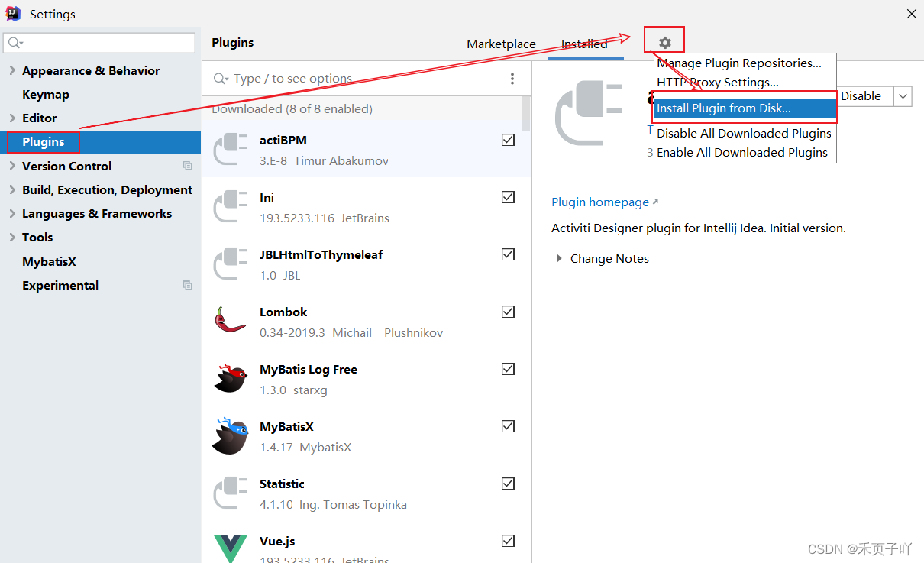The image size is (924, 563).
Task: Uncheck the JBLHtmlToThymeleaf checkbox
Action: (x=508, y=254)
